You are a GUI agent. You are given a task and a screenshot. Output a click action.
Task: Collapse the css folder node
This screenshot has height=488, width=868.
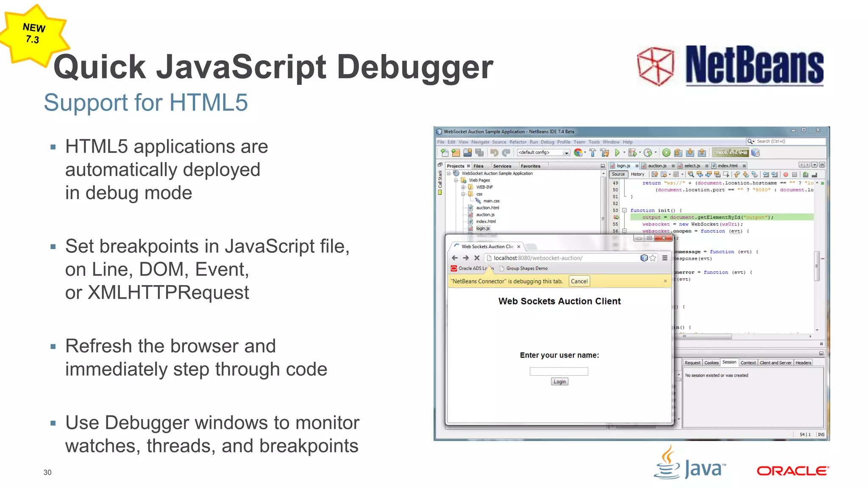(x=463, y=194)
